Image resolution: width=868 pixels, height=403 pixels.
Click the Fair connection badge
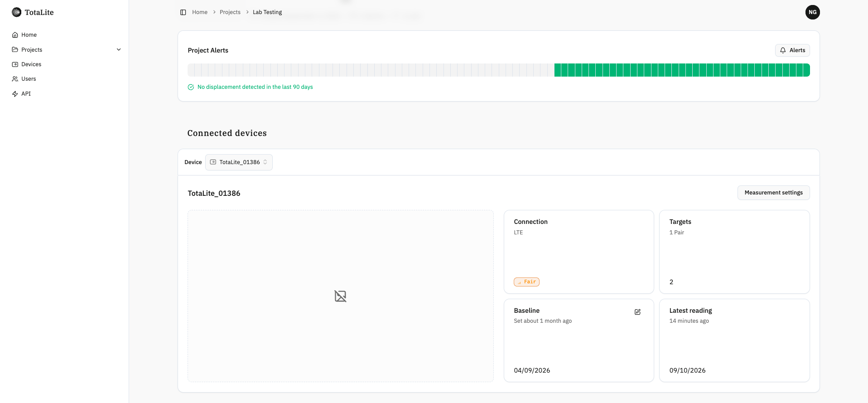[x=526, y=282]
